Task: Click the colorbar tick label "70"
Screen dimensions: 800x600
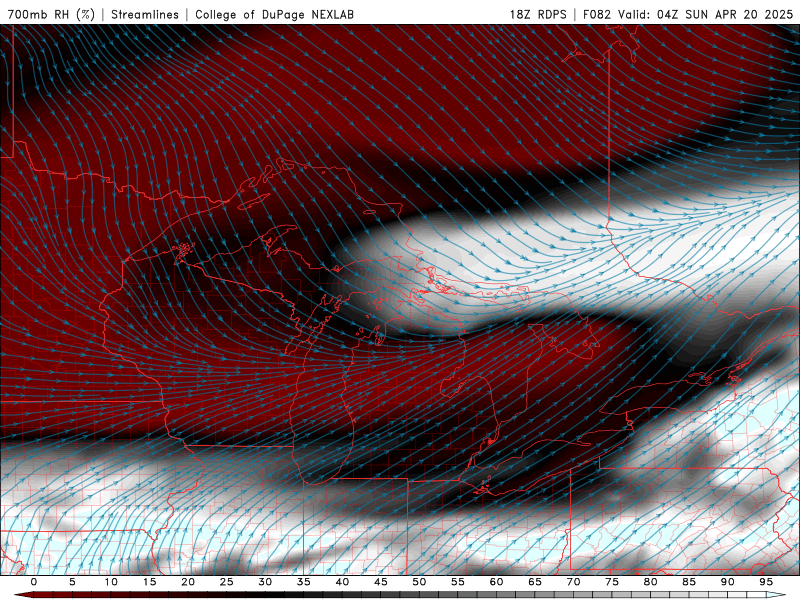Action: 573,582
